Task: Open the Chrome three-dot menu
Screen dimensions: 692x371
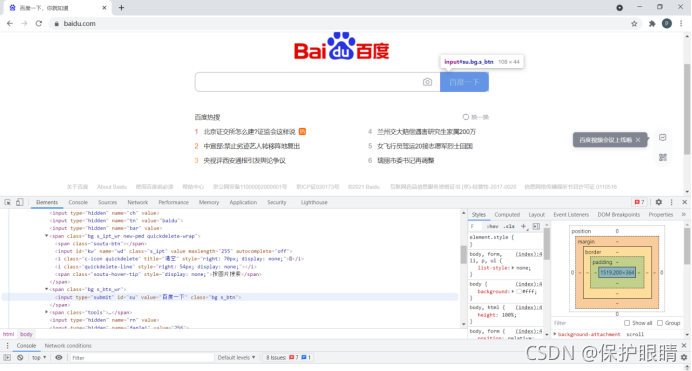Action: click(681, 24)
